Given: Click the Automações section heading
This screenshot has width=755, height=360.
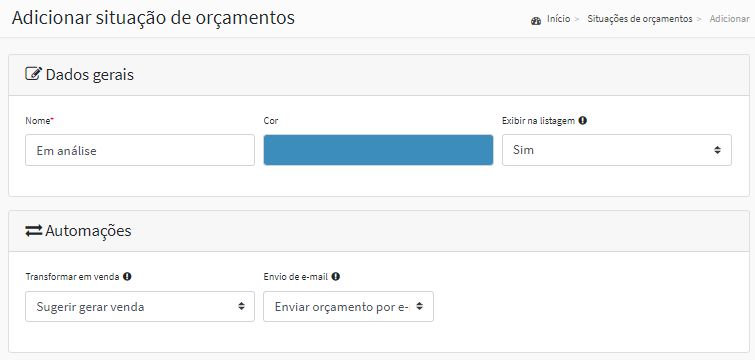Looking at the screenshot, I should [88, 231].
